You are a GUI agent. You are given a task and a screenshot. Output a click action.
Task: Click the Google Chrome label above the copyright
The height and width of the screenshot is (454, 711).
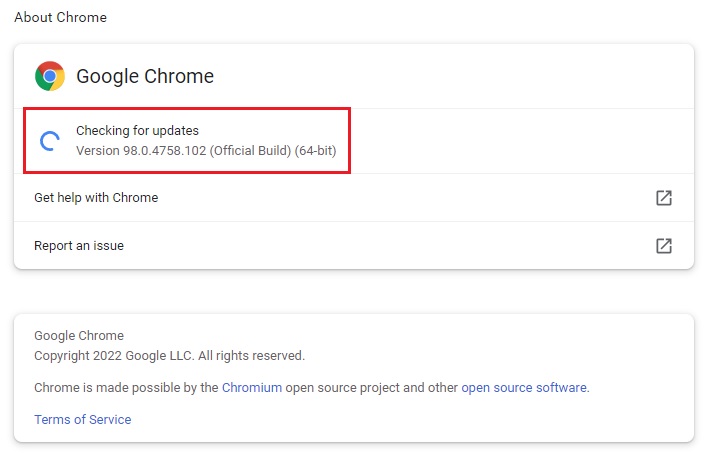[79, 336]
